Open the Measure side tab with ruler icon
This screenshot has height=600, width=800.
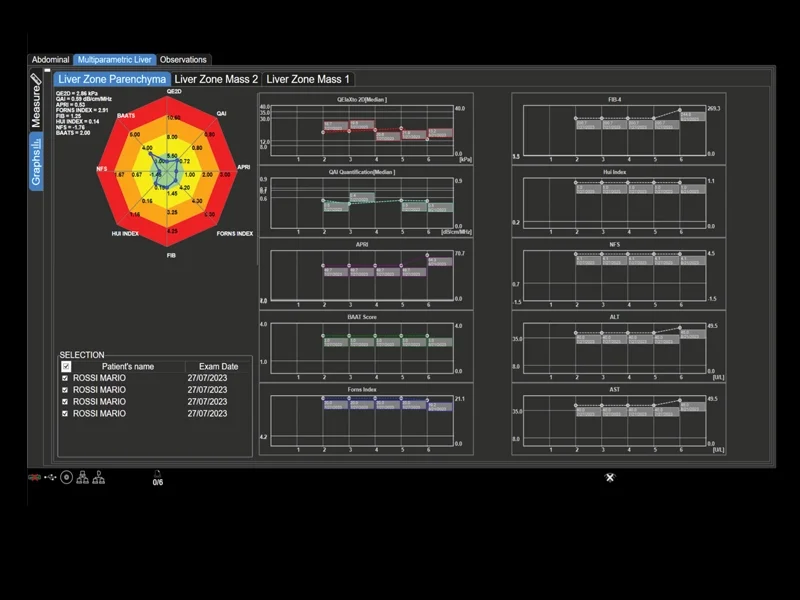click(36, 101)
